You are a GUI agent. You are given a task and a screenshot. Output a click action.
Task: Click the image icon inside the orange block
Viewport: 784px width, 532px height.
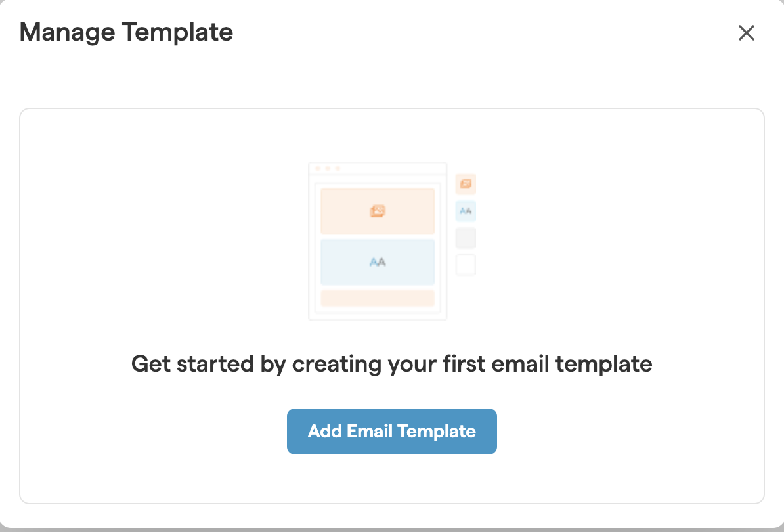[378, 211]
